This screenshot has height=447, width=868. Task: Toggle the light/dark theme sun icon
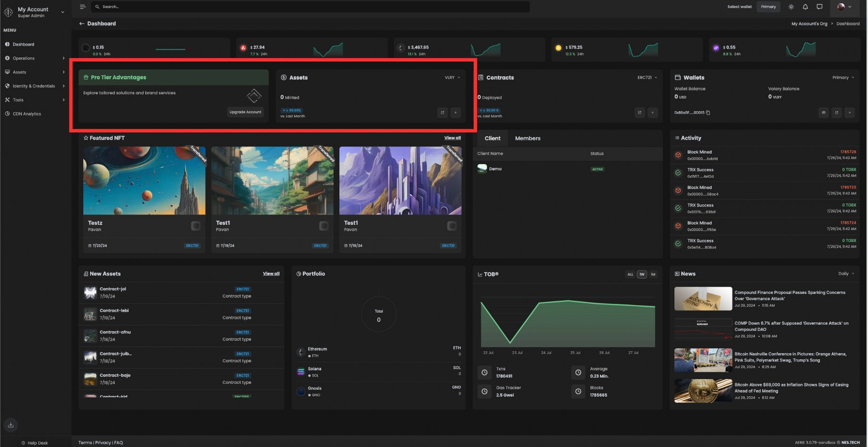click(x=791, y=7)
